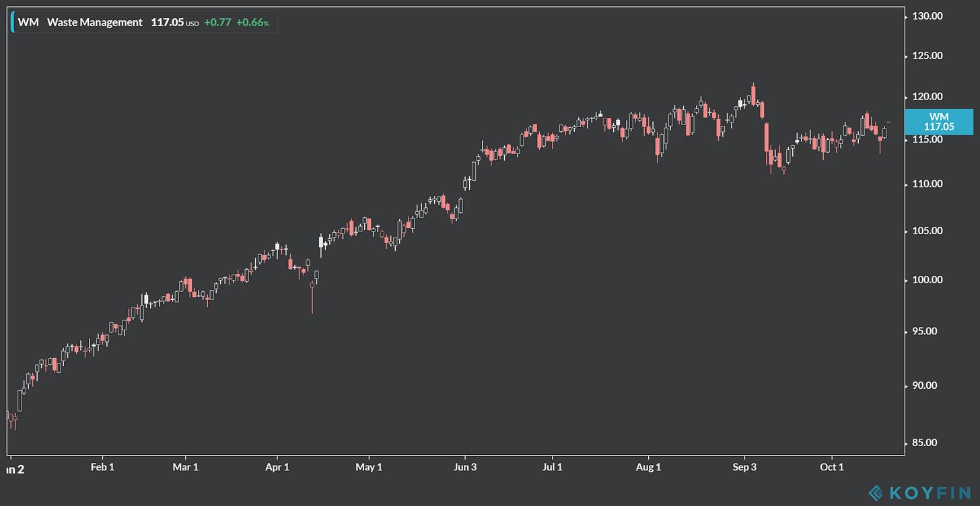Click the Waste Management name label
The width and height of the screenshot is (980, 506).
pos(95,22)
